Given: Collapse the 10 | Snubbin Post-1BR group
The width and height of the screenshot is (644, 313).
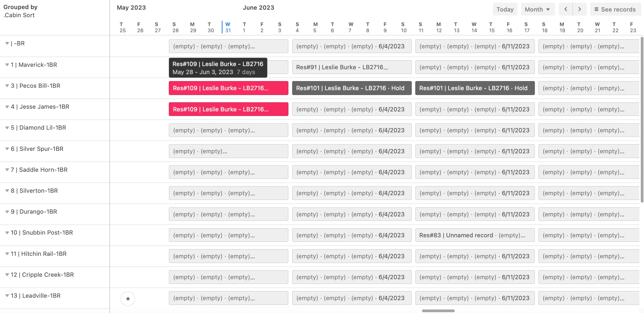Looking at the screenshot, I should click(7, 232).
